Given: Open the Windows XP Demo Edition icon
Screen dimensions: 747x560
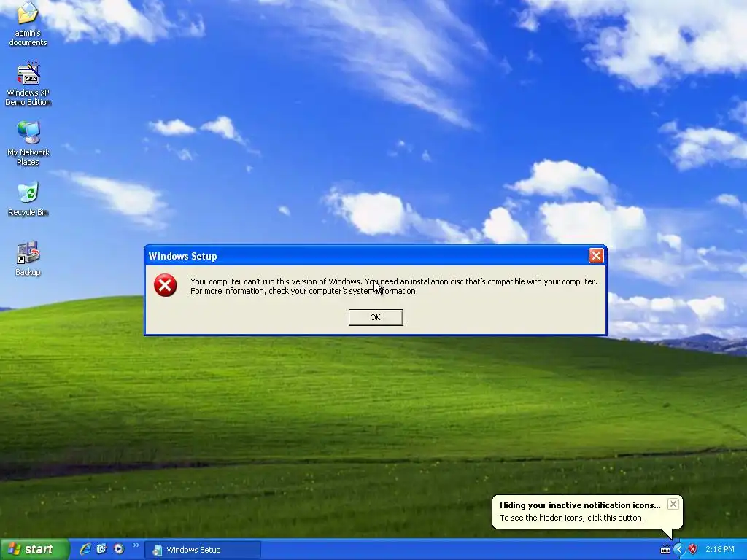Looking at the screenshot, I should (28, 84).
